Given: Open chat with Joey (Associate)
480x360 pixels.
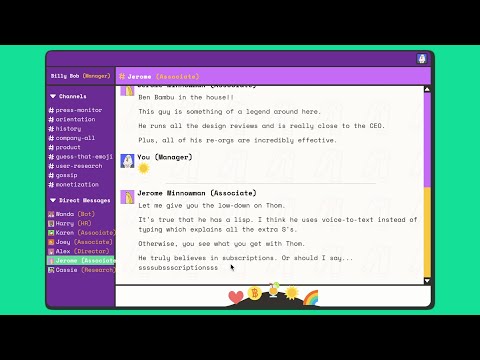Looking at the screenshot, I should coord(80,242).
